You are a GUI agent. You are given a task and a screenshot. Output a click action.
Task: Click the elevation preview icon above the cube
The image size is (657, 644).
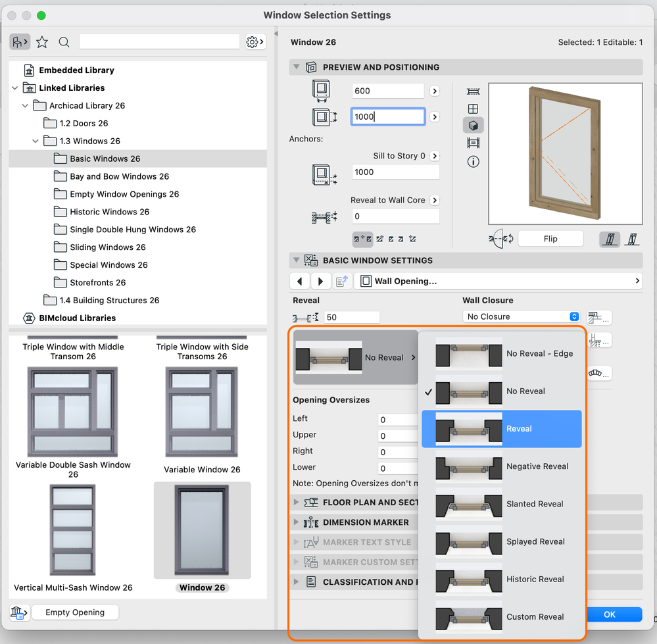[474, 109]
